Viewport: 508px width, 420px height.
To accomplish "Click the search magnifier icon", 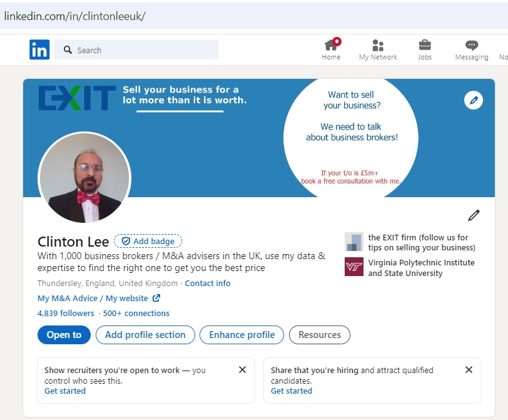I will (68, 49).
